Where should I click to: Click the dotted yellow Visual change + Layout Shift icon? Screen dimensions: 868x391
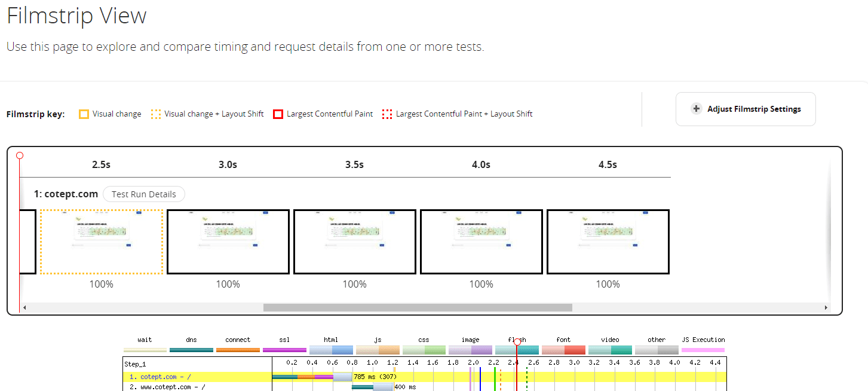pos(156,114)
